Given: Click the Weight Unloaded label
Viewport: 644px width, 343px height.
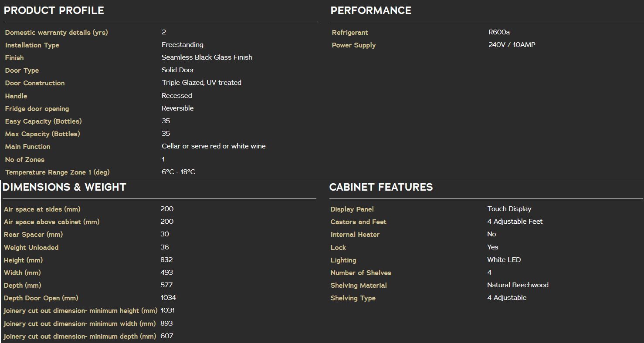Looking at the screenshot, I should tap(31, 248).
